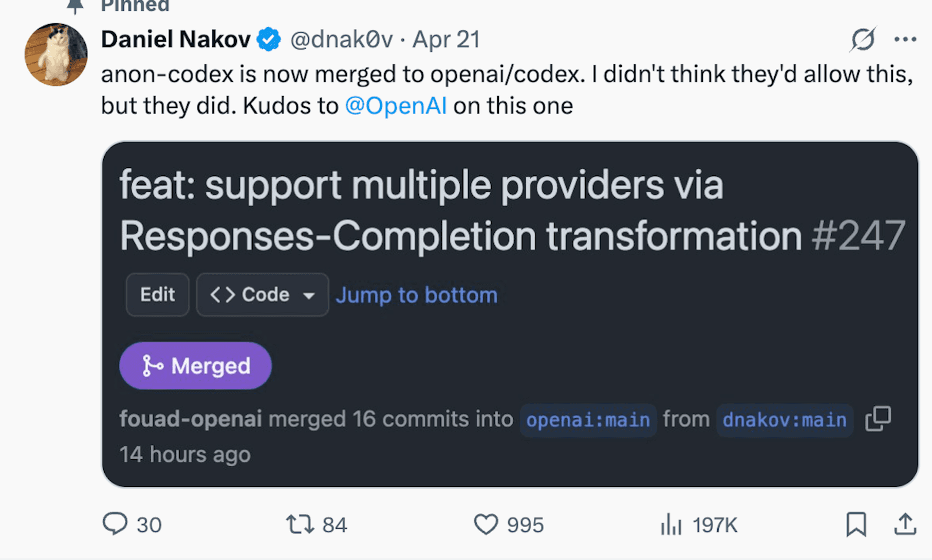Click the share upload icon
This screenshot has height=560, width=932.
click(x=905, y=525)
